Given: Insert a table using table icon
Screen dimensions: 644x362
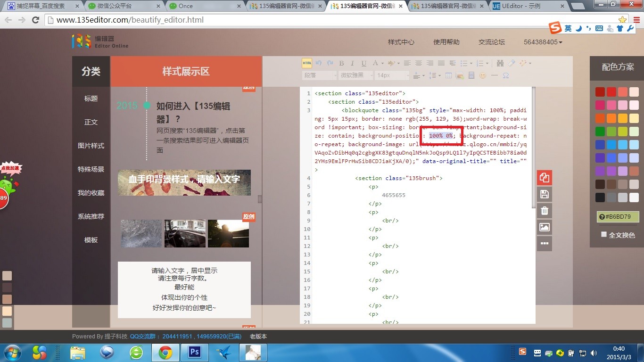Looking at the screenshot, I should [448, 75].
